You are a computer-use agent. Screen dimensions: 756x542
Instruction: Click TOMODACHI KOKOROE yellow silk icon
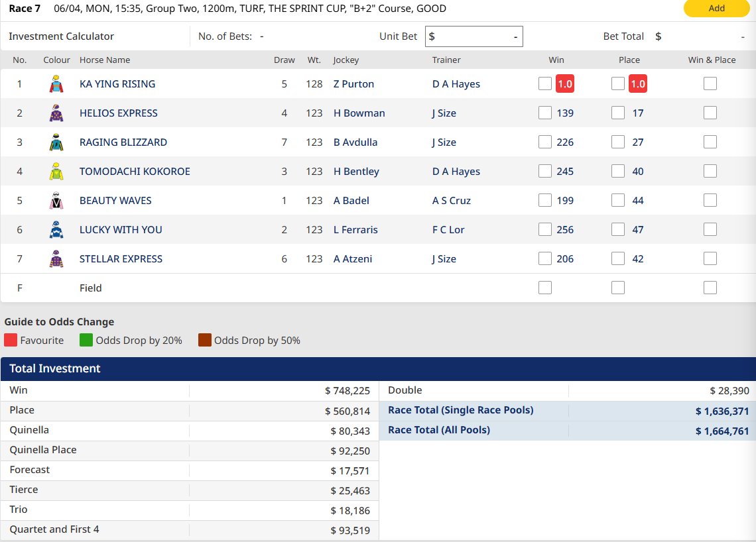coord(56,172)
